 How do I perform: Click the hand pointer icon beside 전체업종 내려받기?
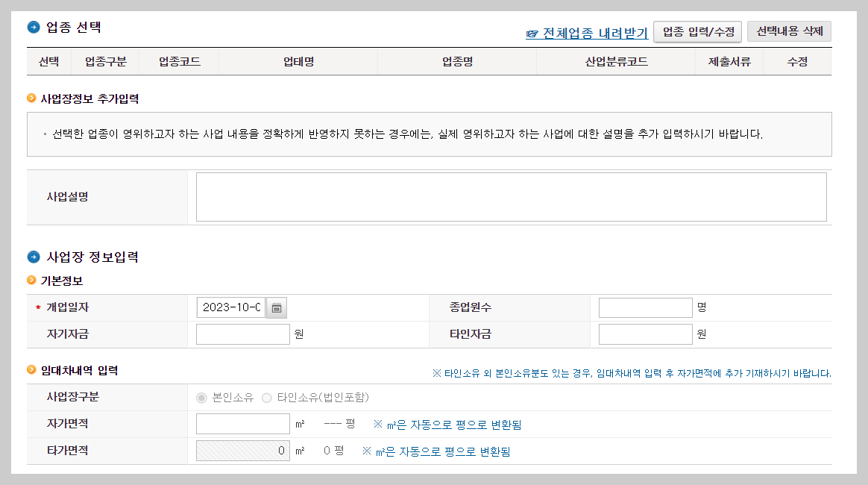(x=531, y=31)
